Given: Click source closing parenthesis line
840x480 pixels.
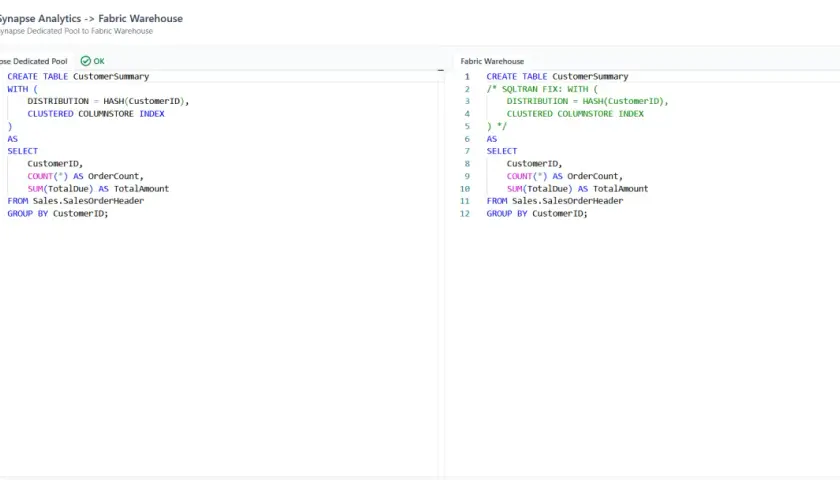Looking at the screenshot, I should coord(10,126).
